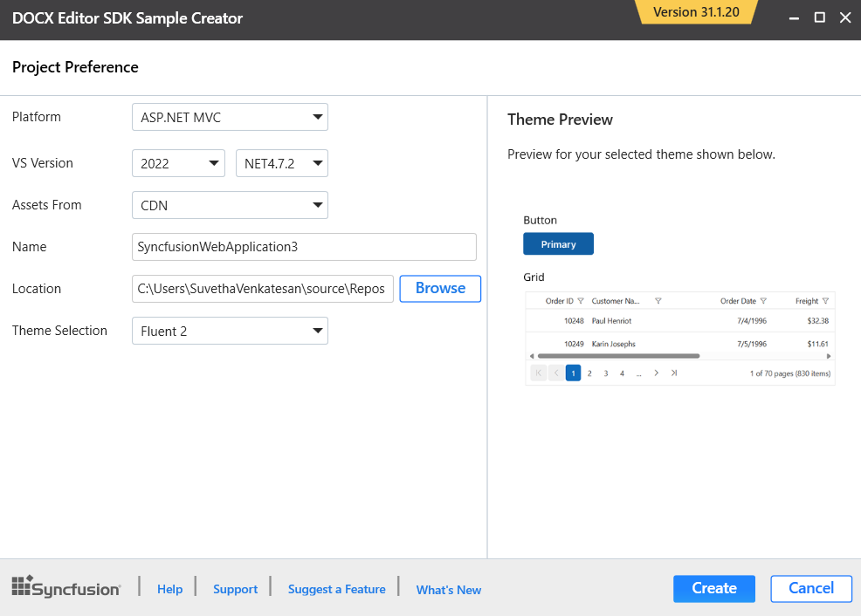Open the NET4.7.2 framework dropdown
The image size is (861, 616).
281,163
